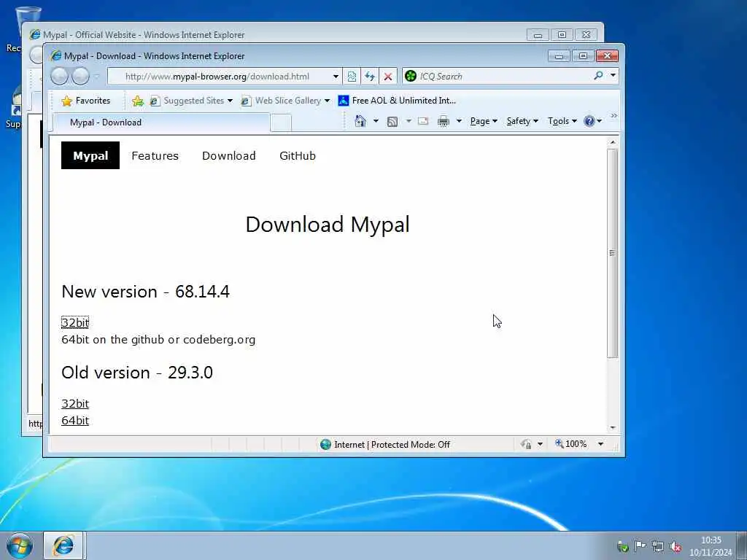Click the Safely Remove Hardware tray icon

(x=622, y=546)
